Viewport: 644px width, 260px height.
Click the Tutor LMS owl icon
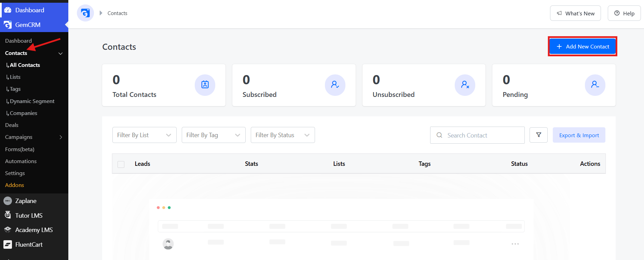pyautogui.click(x=8, y=215)
